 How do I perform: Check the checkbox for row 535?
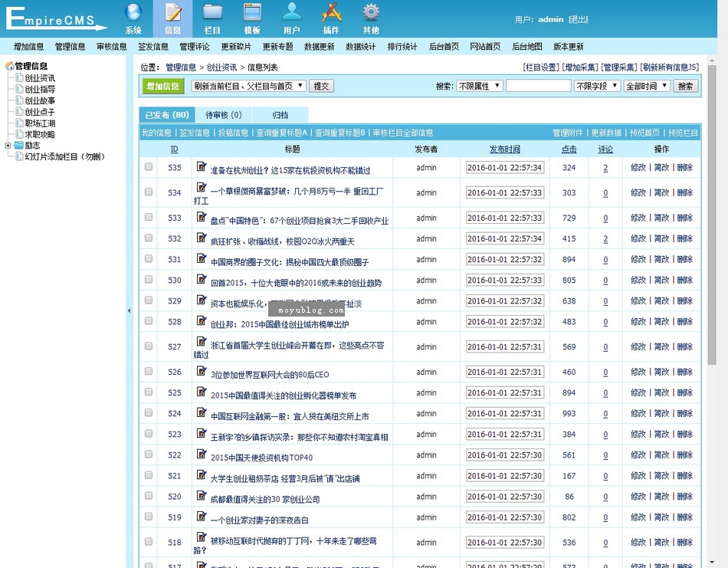(149, 166)
